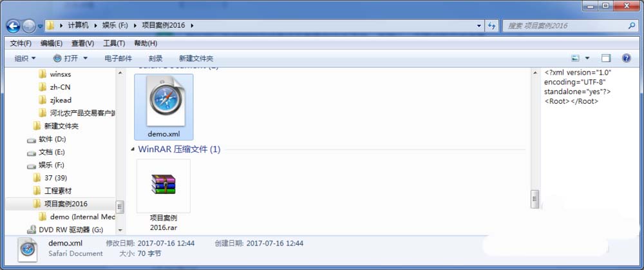Open the 查看(V) menu
This screenshot has height=270, width=644.
pyautogui.click(x=82, y=43)
